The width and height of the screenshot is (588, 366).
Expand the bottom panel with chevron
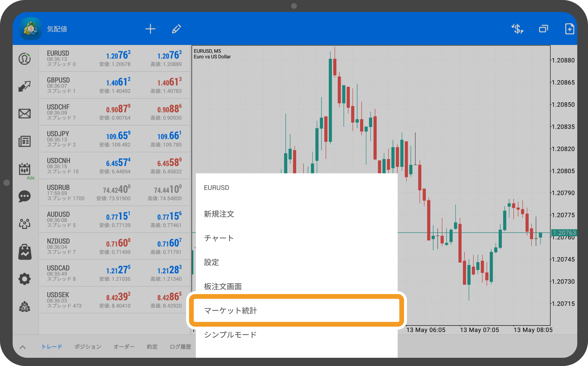(23, 347)
